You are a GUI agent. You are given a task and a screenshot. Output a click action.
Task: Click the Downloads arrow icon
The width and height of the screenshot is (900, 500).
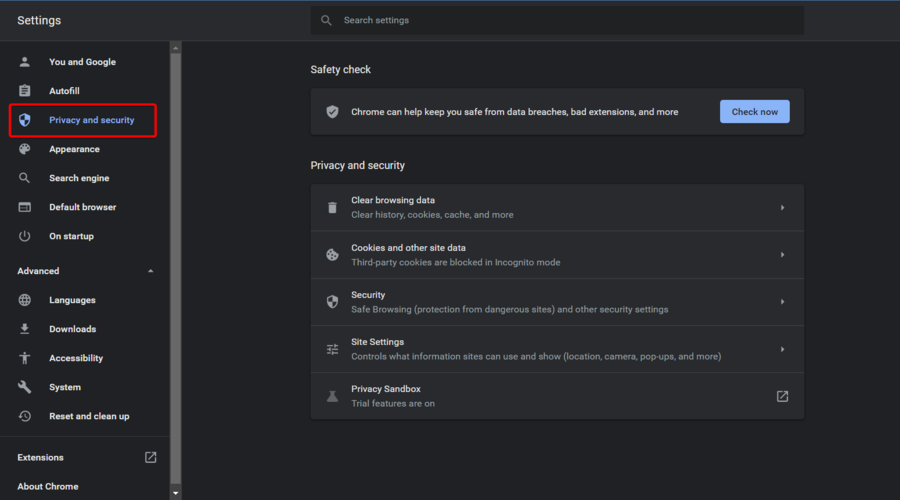point(26,329)
